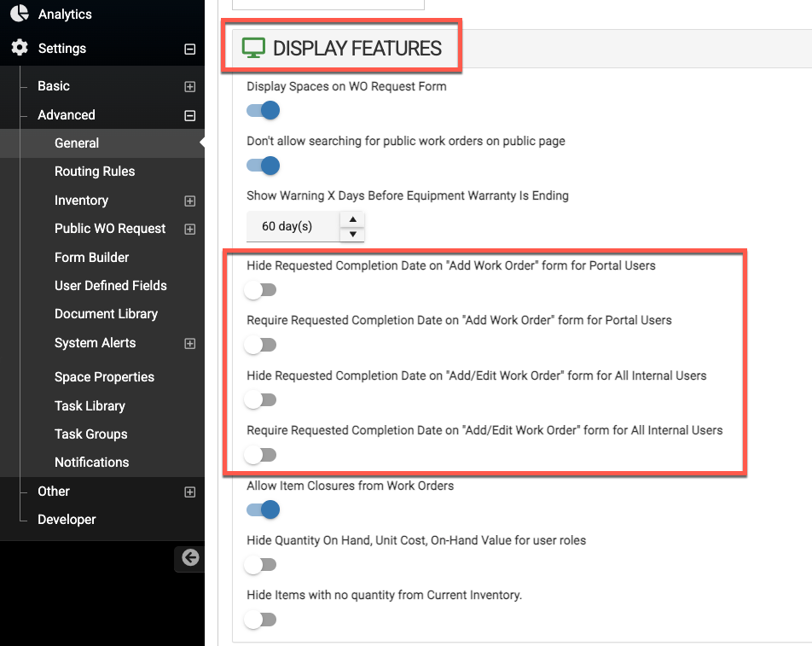Open the Form Builder page
812x646 pixels.
(91, 257)
